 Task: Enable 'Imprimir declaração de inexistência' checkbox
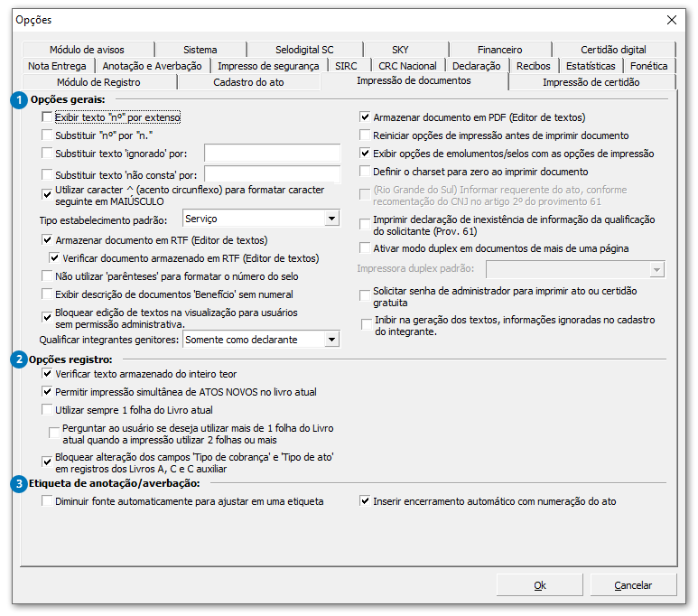[365, 224]
